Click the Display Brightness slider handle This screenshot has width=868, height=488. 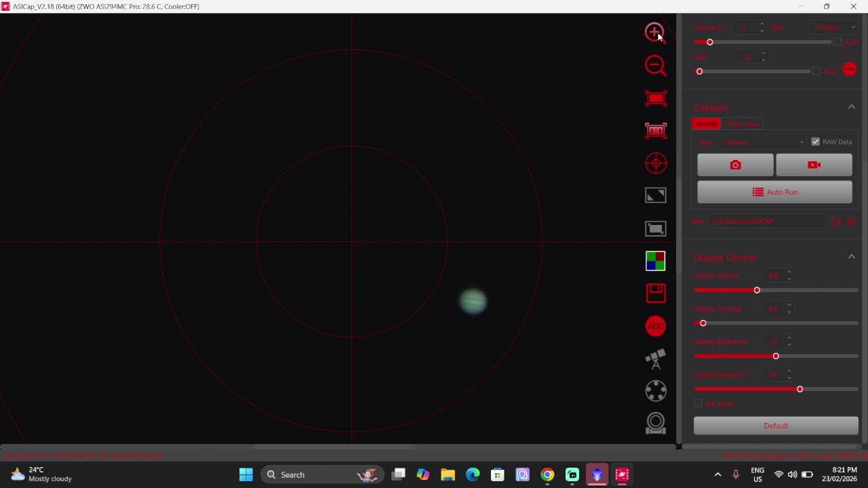click(776, 357)
